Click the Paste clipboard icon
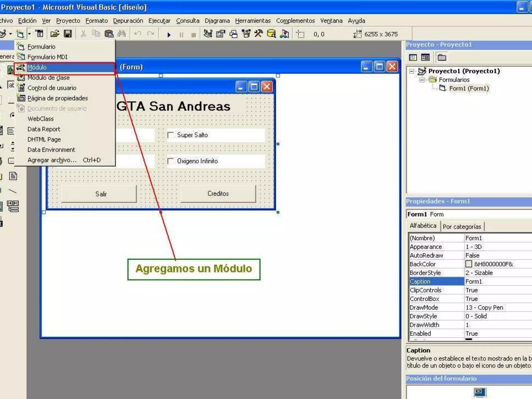Screen dimensions: 532x399 (109, 34)
